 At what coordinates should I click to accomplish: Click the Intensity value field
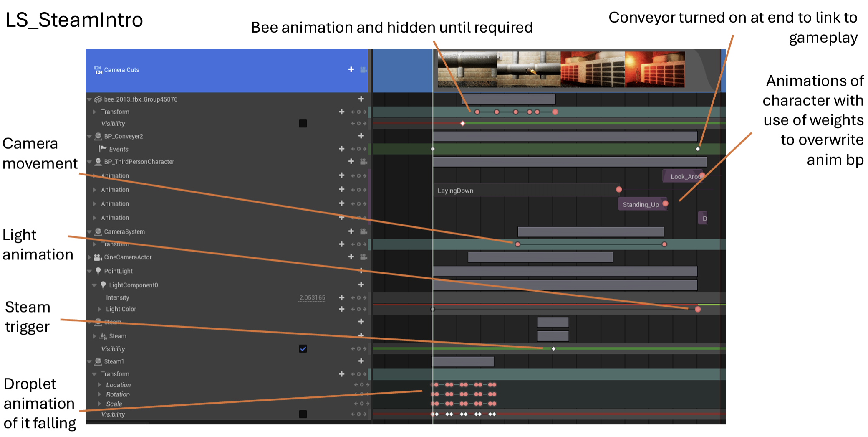312,297
